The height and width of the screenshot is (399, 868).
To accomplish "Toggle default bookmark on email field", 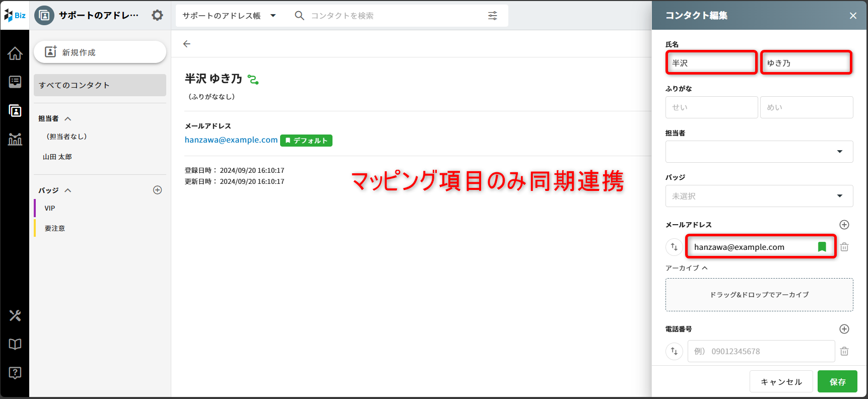I will (822, 247).
